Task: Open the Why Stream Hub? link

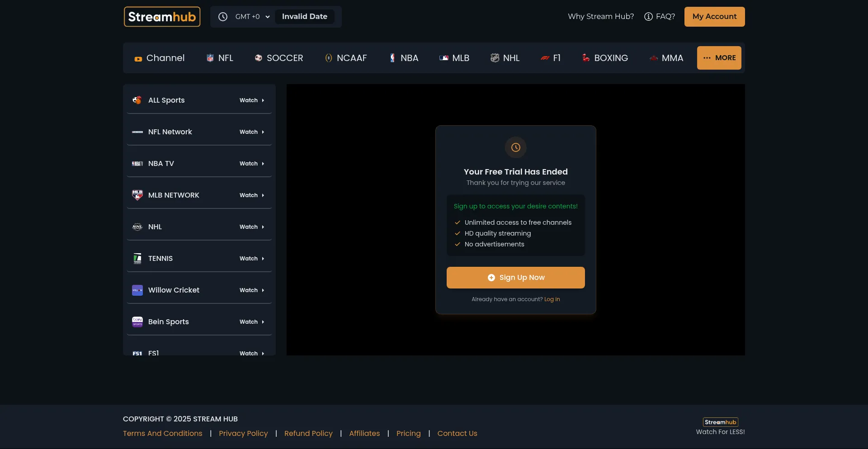Action: pos(601,17)
